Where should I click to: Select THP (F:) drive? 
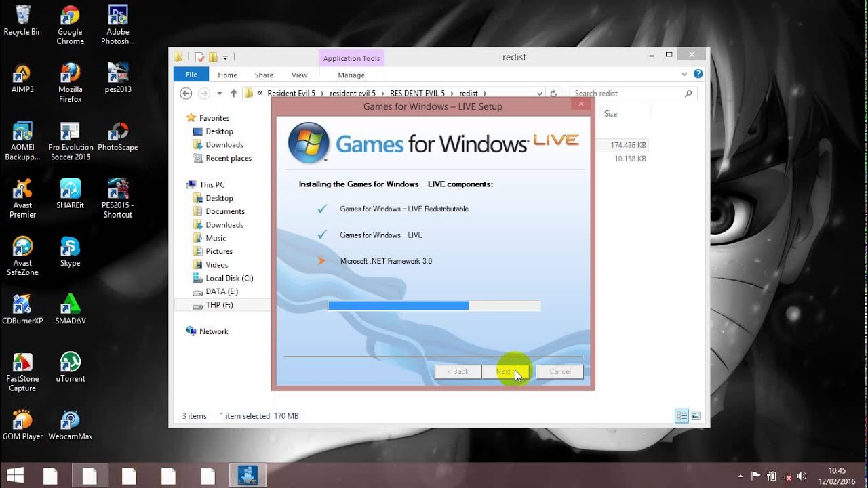coord(222,305)
